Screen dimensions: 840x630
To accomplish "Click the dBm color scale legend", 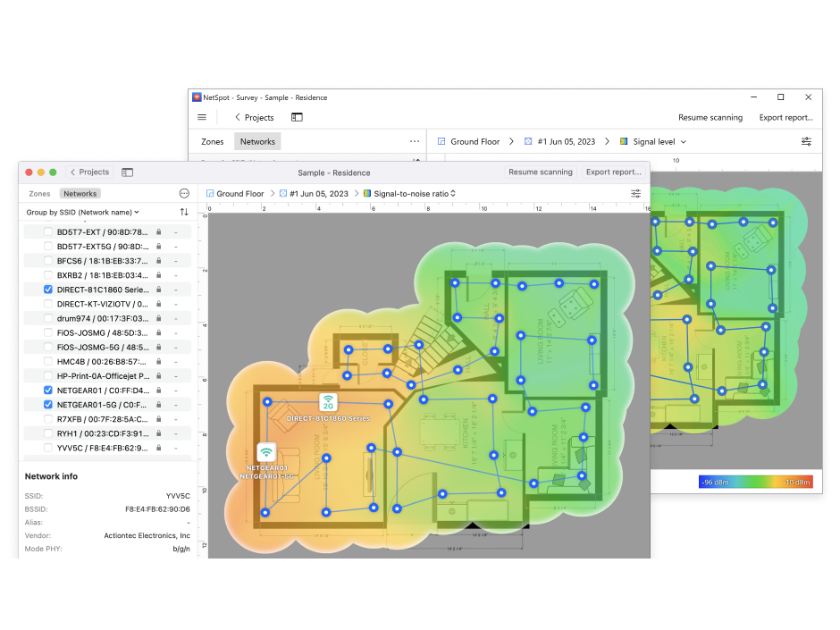I will (756, 482).
